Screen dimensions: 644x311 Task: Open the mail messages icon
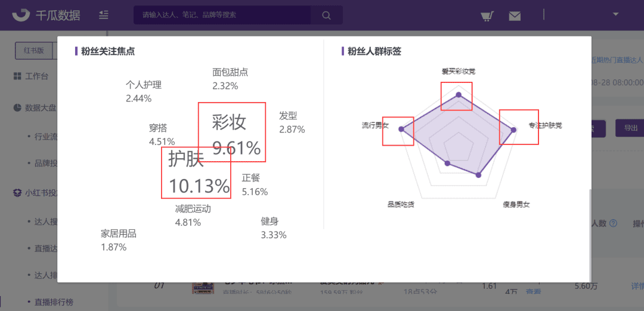(x=515, y=16)
